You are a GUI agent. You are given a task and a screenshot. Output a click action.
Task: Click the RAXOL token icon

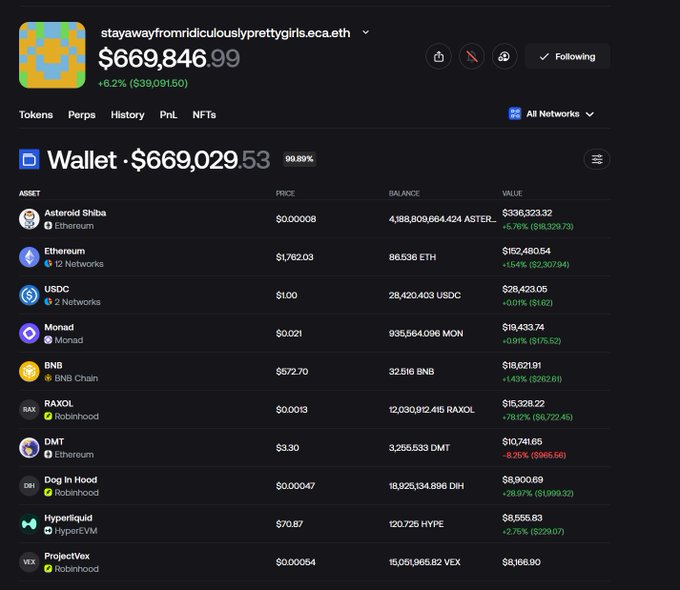click(29, 410)
